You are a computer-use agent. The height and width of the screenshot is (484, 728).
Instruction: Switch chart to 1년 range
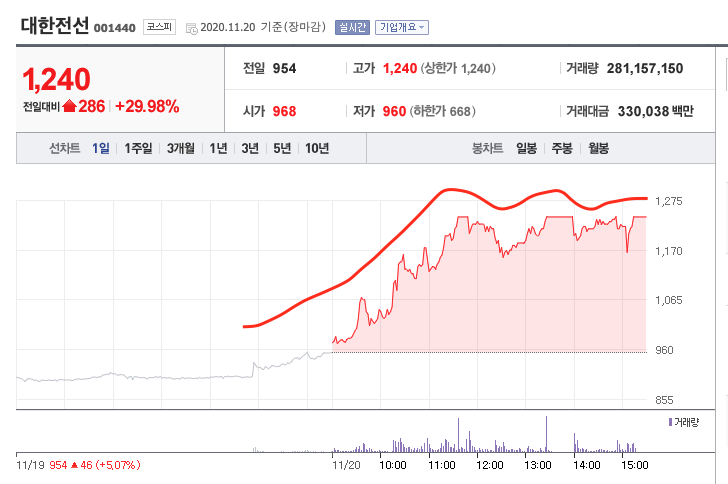tap(218, 148)
